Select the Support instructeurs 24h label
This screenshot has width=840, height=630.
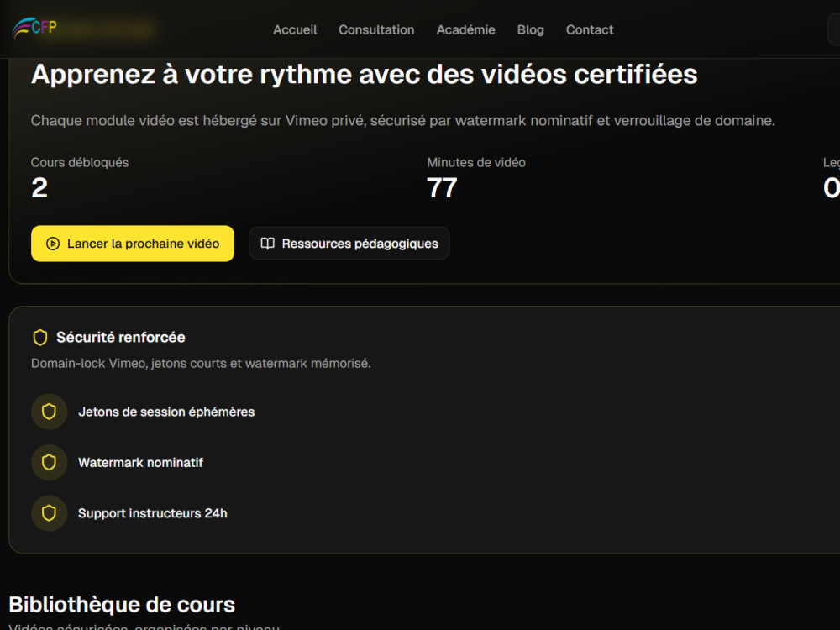point(153,513)
